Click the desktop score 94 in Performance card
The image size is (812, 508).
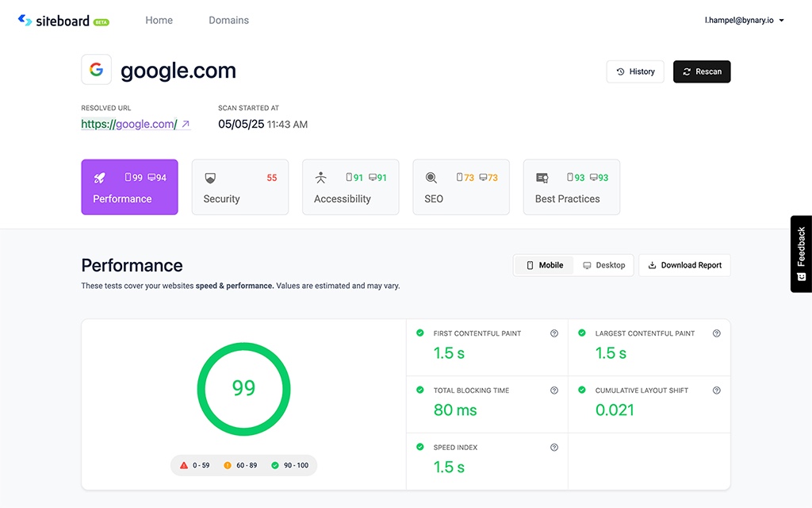pos(157,177)
